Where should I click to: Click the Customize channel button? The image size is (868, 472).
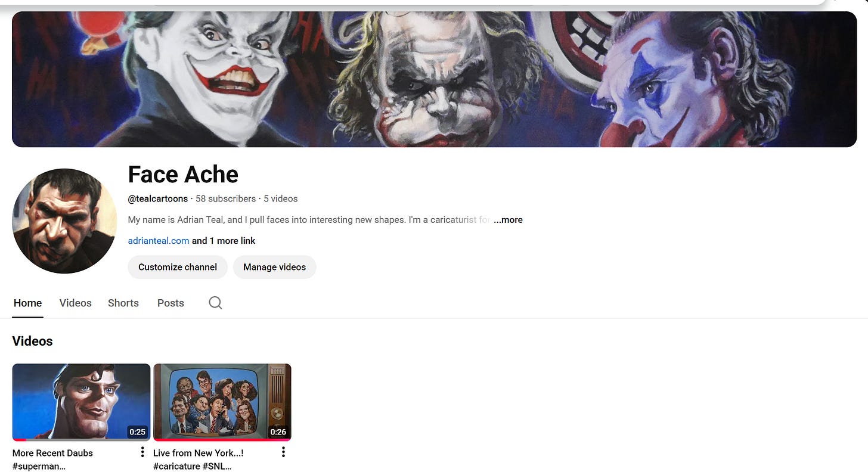pos(178,267)
